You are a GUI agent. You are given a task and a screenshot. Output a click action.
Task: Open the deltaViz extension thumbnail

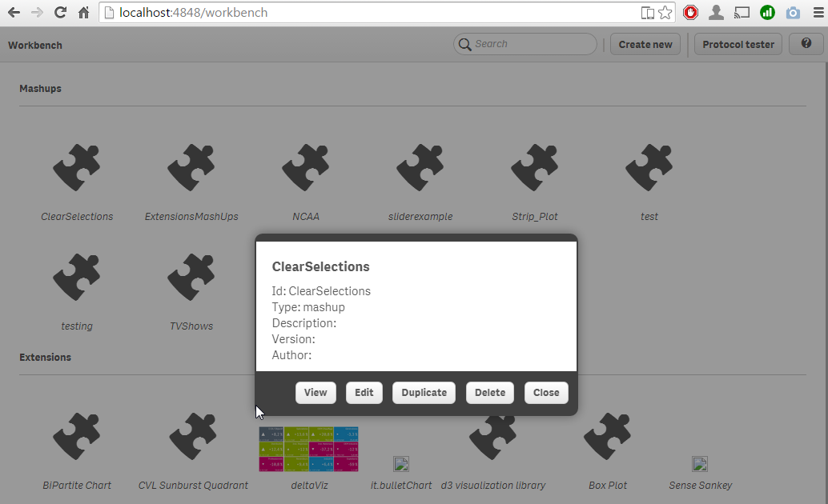pyautogui.click(x=309, y=449)
